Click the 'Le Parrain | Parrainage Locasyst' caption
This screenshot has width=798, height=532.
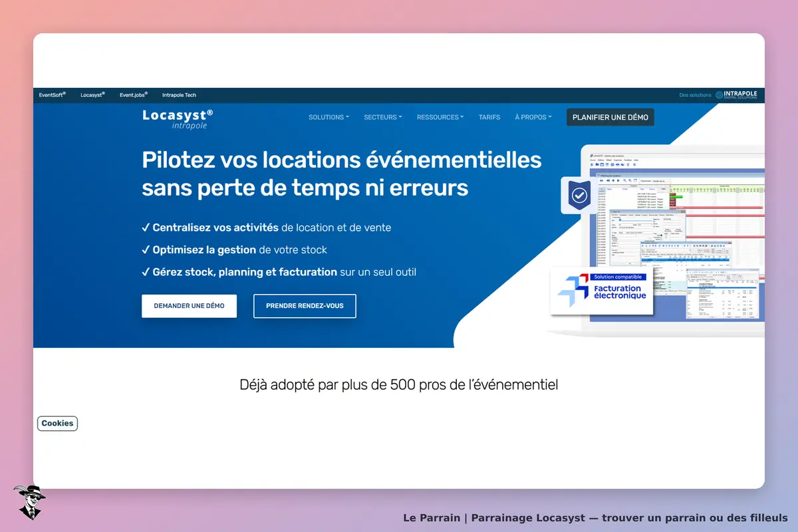[x=595, y=517]
